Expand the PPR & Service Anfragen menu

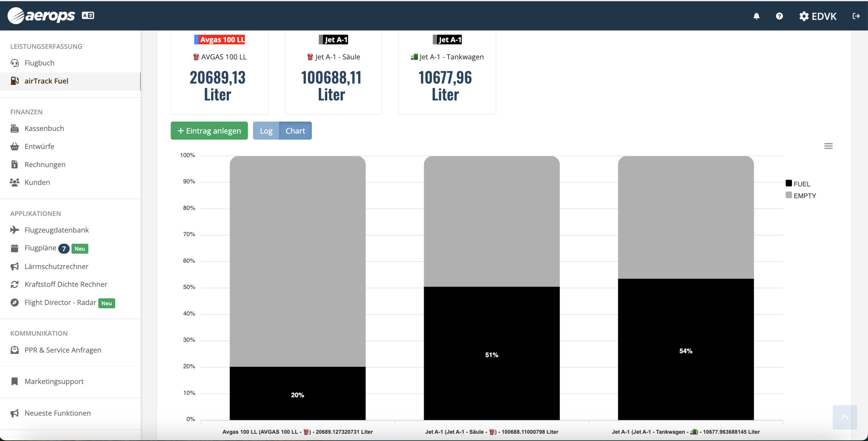click(x=63, y=349)
